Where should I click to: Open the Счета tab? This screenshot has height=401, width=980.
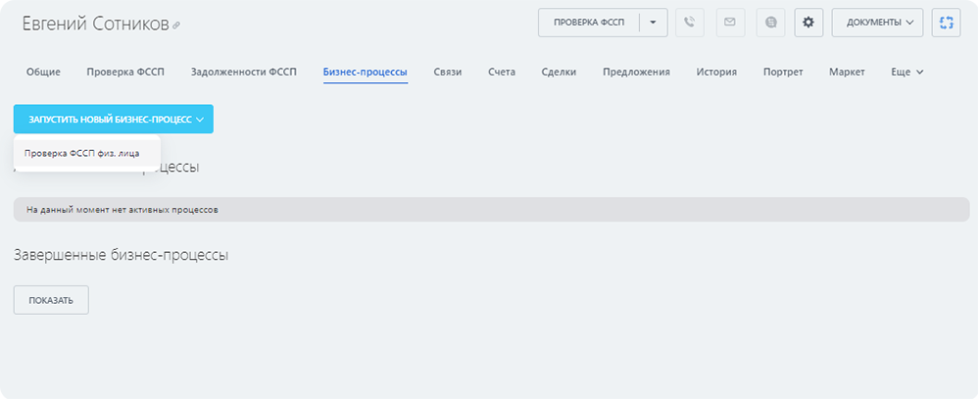pos(502,72)
